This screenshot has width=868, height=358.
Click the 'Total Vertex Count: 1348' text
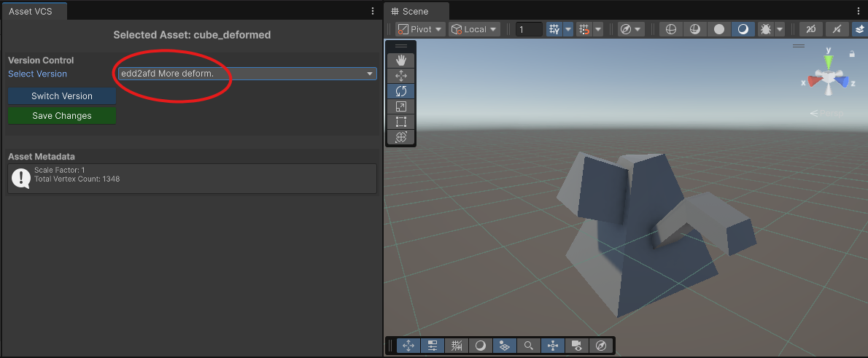click(x=77, y=179)
